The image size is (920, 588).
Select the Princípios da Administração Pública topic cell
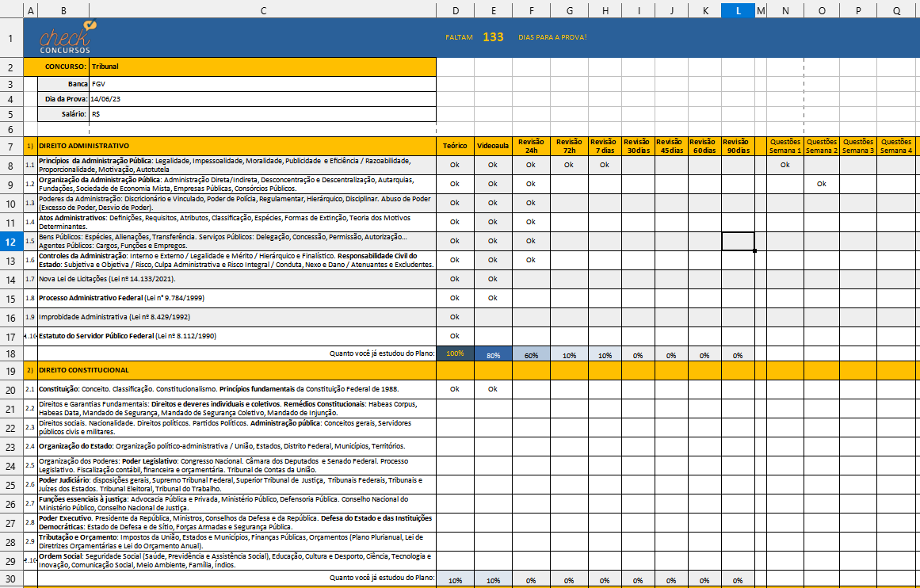click(x=236, y=165)
